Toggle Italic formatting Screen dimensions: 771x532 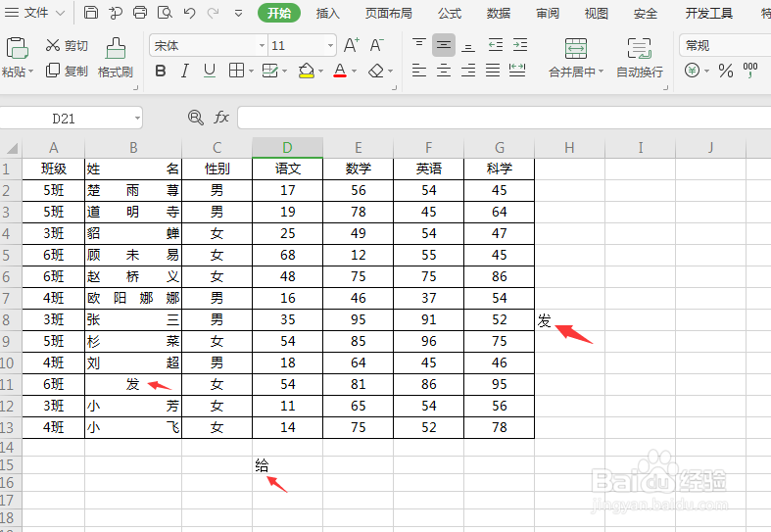click(x=185, y=71)
